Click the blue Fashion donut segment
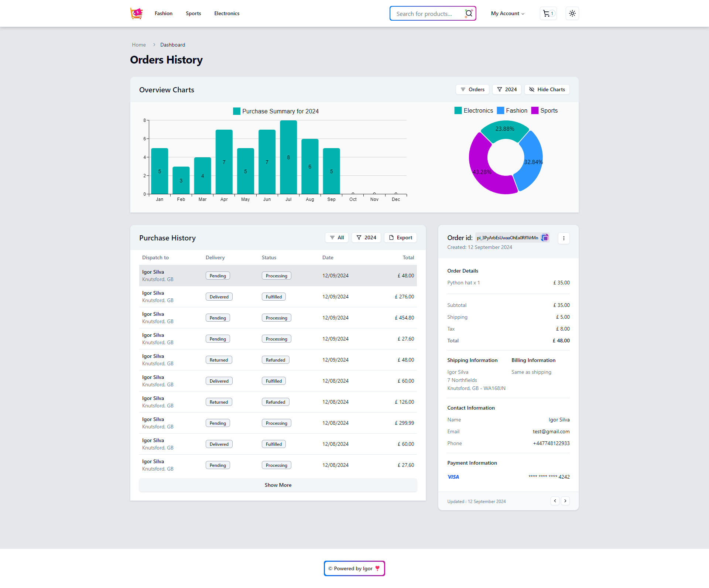This screenshot has height=588, width=709. 532,162
